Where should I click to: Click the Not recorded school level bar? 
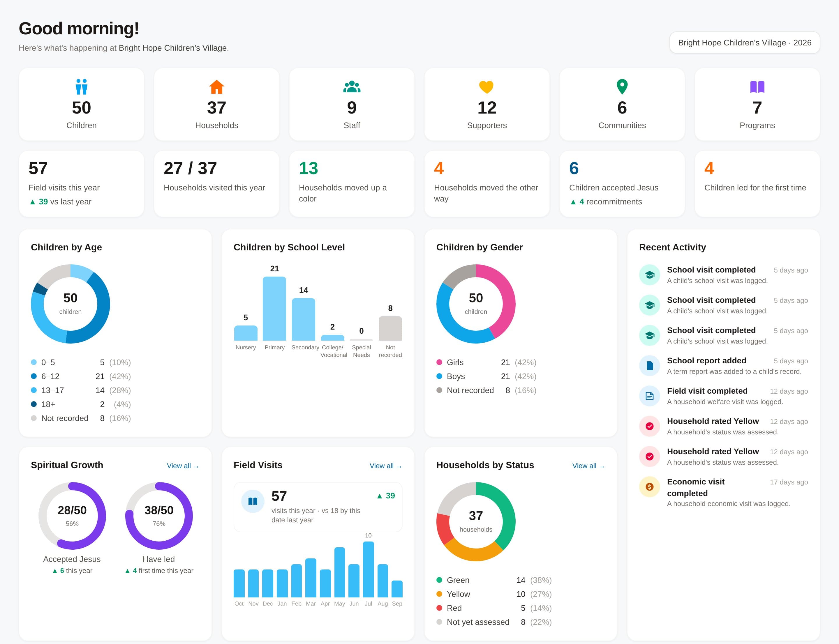point(390,328)
